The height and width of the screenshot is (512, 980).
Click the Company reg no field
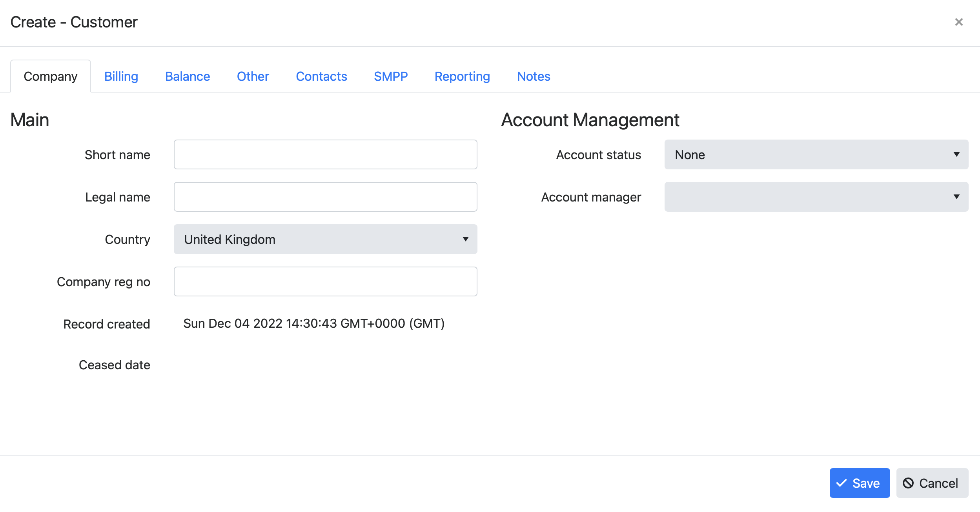pos(326,281)
